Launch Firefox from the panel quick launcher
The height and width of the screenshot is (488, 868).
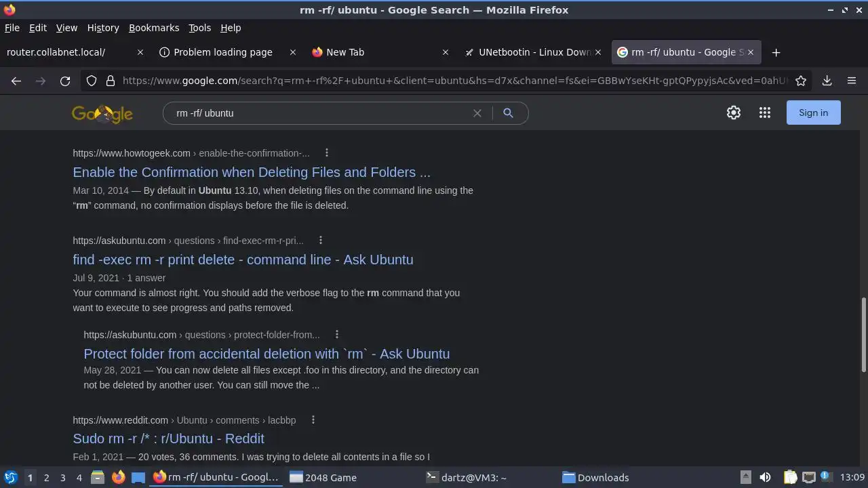click(118, 478)
